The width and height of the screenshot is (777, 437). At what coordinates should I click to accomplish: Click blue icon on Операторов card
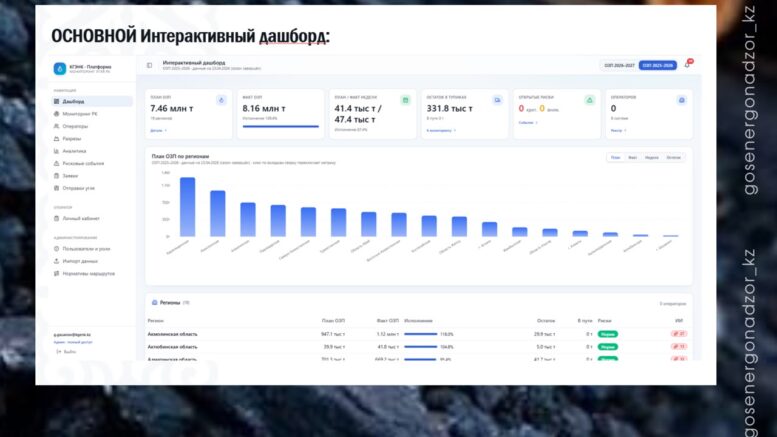tap(682, 100)
